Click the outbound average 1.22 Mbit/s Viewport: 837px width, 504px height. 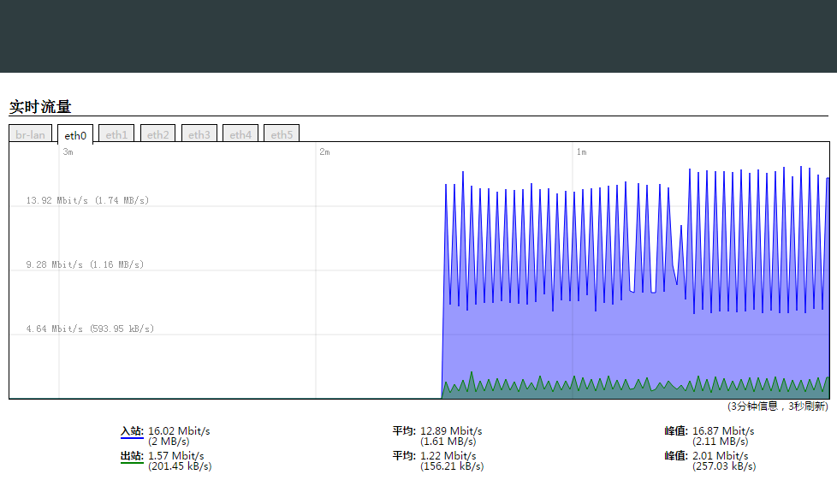tap(448, 455)
